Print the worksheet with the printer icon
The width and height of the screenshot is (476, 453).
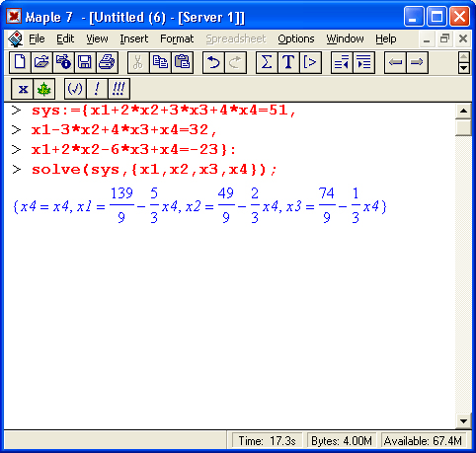107,62
